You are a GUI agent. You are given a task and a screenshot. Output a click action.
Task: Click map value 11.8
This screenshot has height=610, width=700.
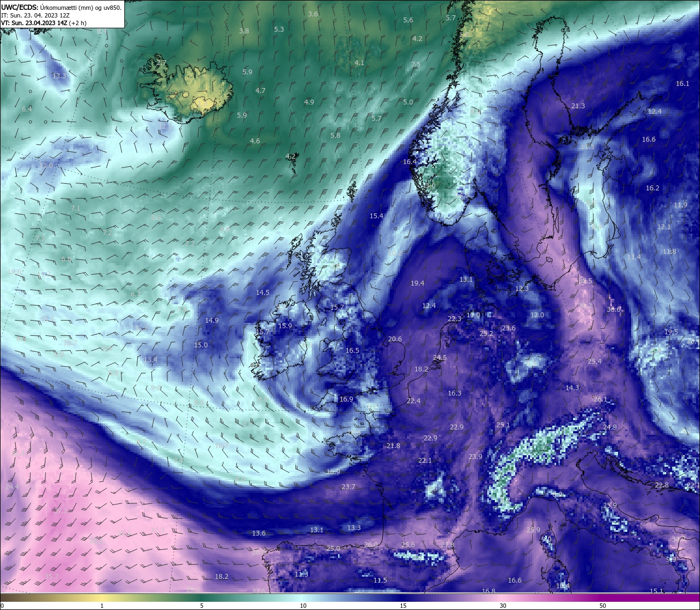tap(669, 251)
